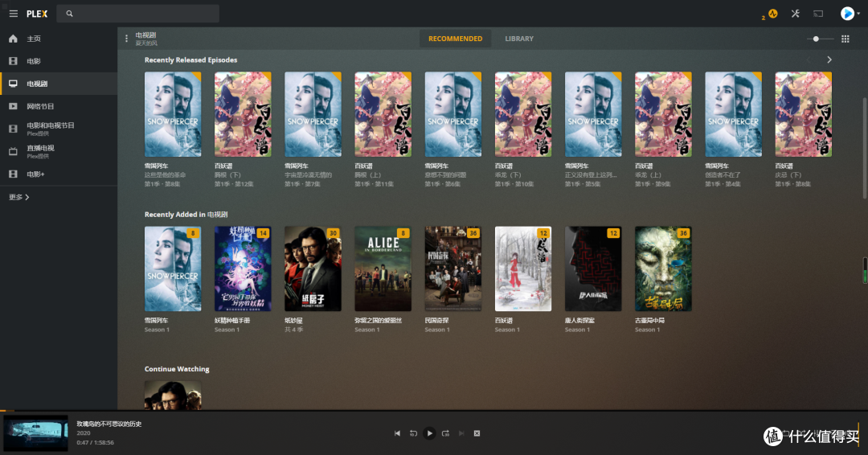Stop playback with the stop button

pyautogui.click(x=477, y=433)
